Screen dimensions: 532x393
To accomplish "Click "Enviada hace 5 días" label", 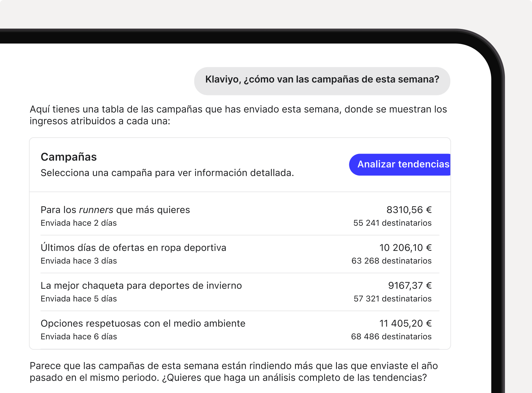I will (x=79, y=299).
